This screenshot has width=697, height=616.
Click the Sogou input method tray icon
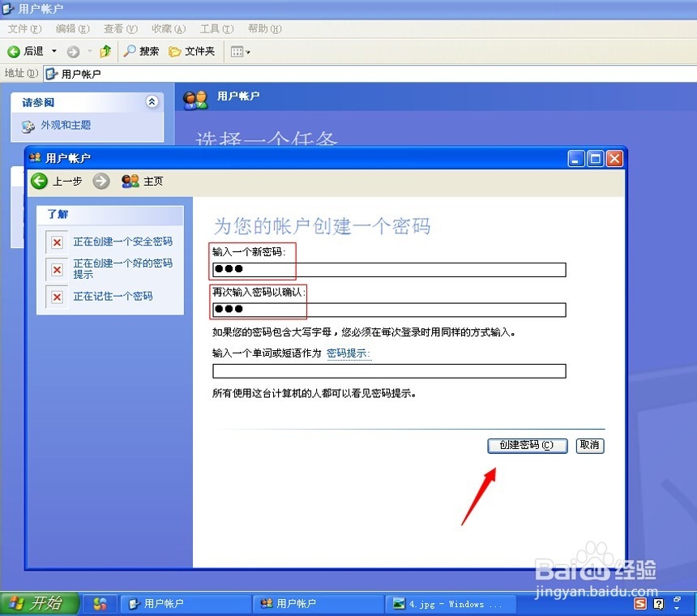click(x=640, y=604)
